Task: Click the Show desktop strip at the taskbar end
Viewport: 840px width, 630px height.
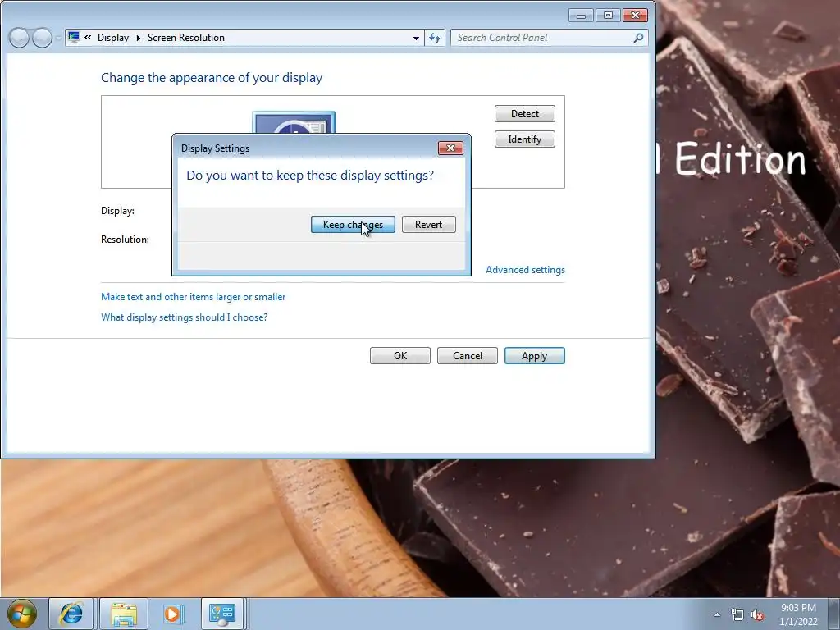Action: click(835, 614)
